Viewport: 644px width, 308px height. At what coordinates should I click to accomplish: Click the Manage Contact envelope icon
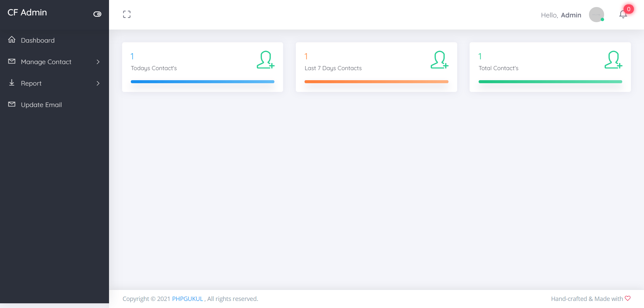[x=12, y=61]
